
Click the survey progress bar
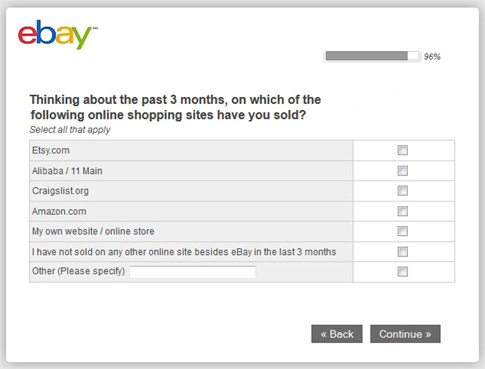(x=372, y=56)
